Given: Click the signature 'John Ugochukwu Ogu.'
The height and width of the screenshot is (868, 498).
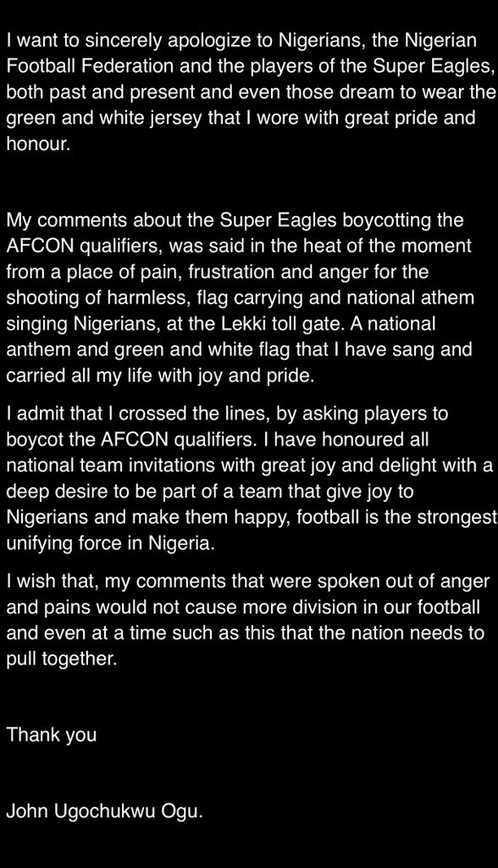Looking at the screenshot, I should [x=104, y=811].
